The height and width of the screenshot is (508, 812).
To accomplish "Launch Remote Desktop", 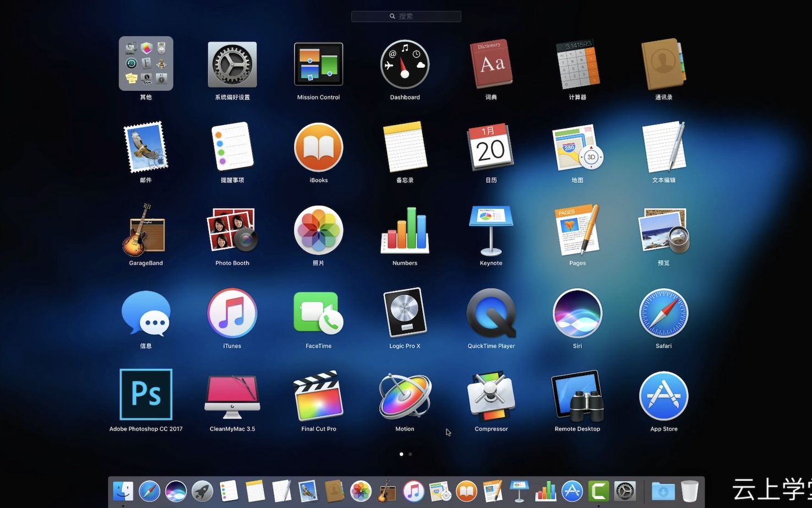I will point(577,396).
